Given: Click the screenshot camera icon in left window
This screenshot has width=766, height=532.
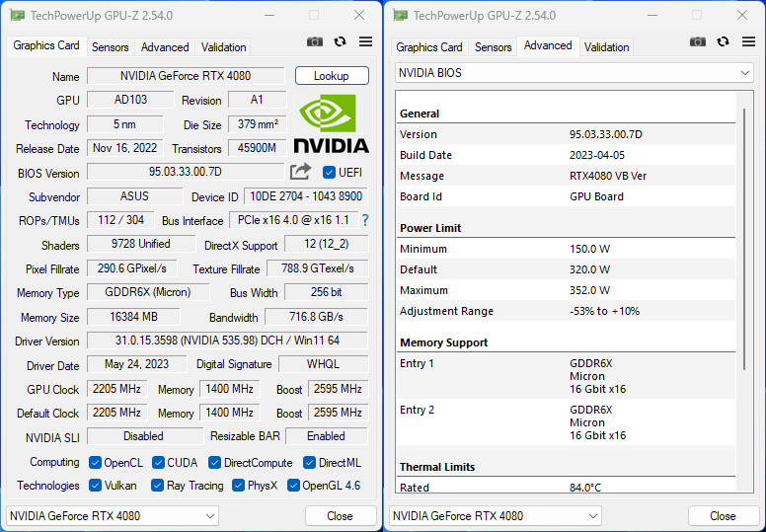Looking at the screenshot, I should click(x=315, y=42).
